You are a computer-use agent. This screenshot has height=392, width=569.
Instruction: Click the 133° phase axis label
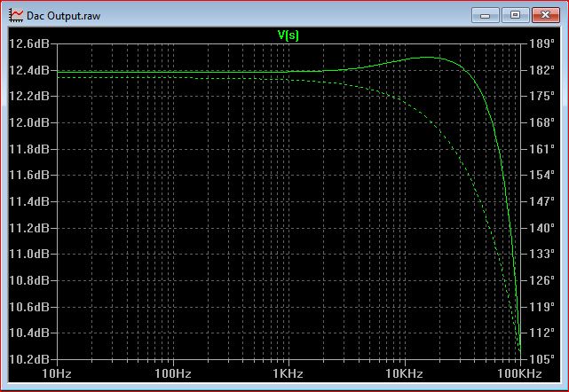click(542, 254)
